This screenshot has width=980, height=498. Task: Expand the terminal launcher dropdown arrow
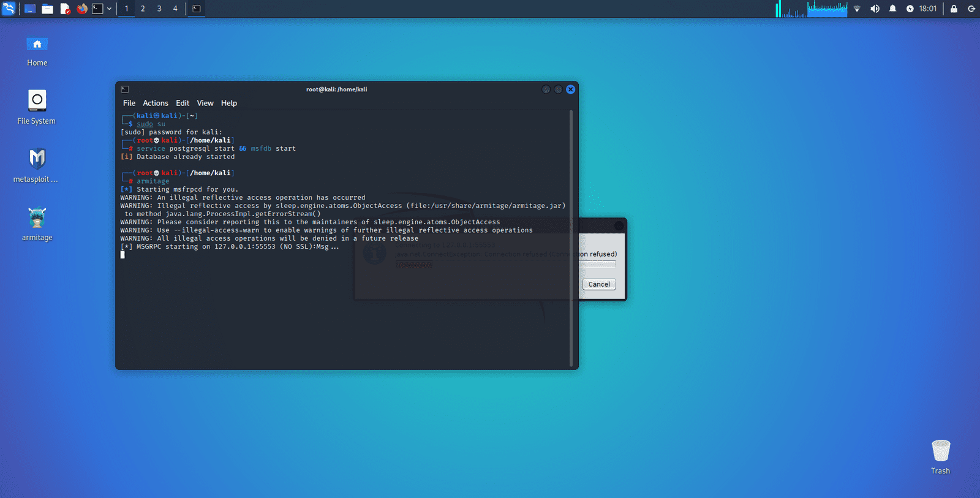pyautogui.click(x=109, y=9)
